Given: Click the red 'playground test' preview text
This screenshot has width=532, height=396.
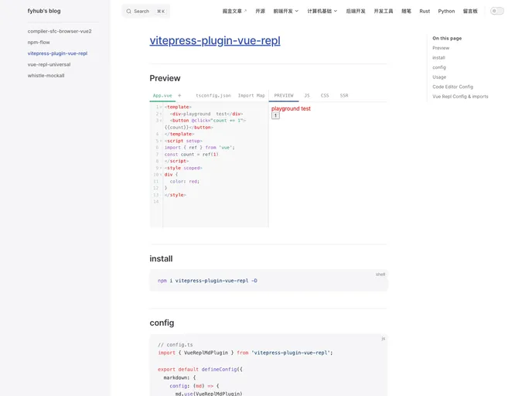Looking at the screenshot, I should (291, 108).
